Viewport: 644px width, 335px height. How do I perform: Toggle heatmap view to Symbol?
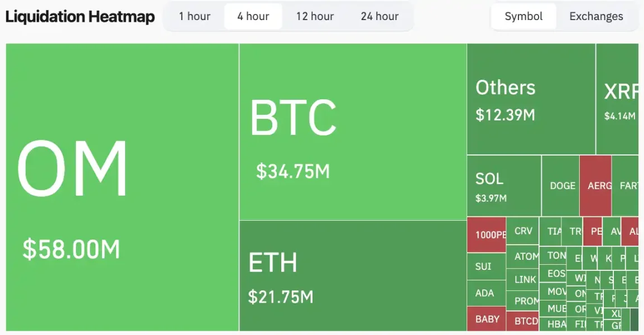523,16
